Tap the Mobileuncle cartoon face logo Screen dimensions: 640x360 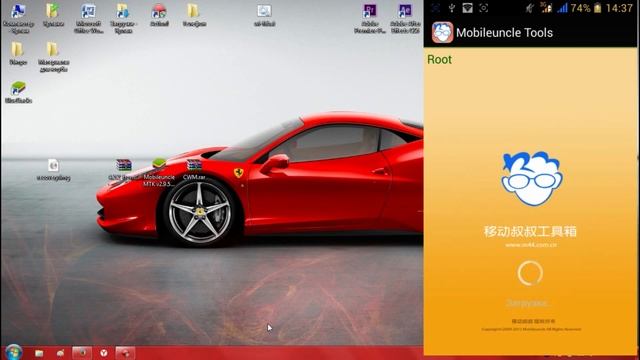pyautogui.click(x=532, y=178)
